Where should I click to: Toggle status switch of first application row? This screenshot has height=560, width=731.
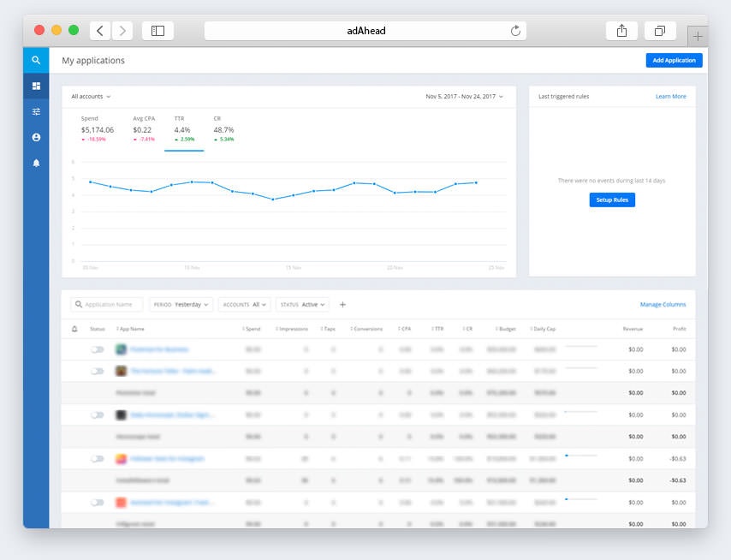[97, 349]
